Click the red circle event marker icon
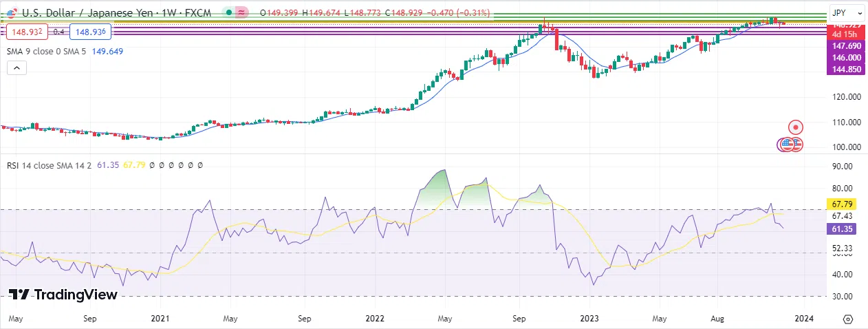 coord(796,127)
